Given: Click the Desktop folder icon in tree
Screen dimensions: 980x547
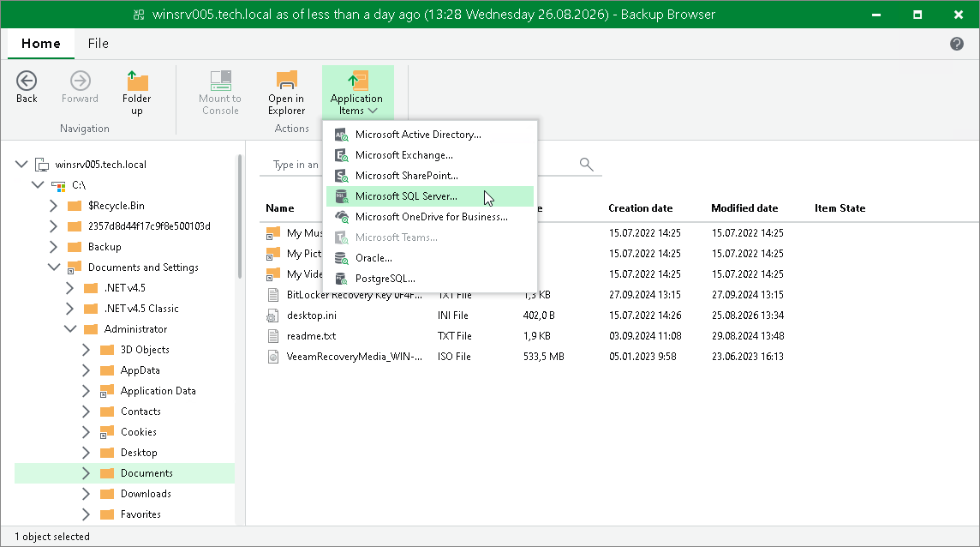Looking at the screenshot, I should click(x=107, y=454).
